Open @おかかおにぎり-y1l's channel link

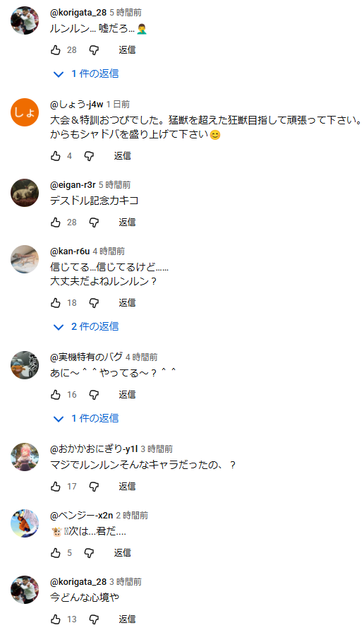(94, 449)
